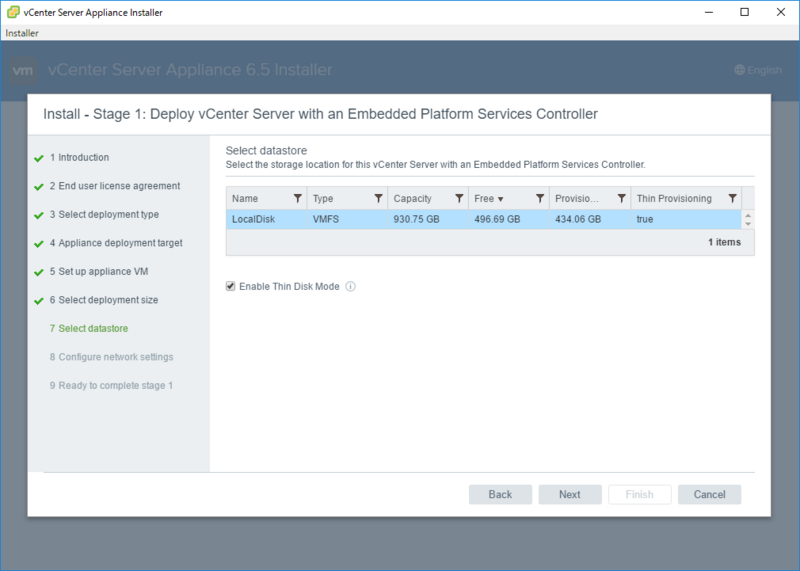The width and height of the screenshot is (800, 571).
Task: Go to step 3 Select deployment type
Action: (104, 214)
